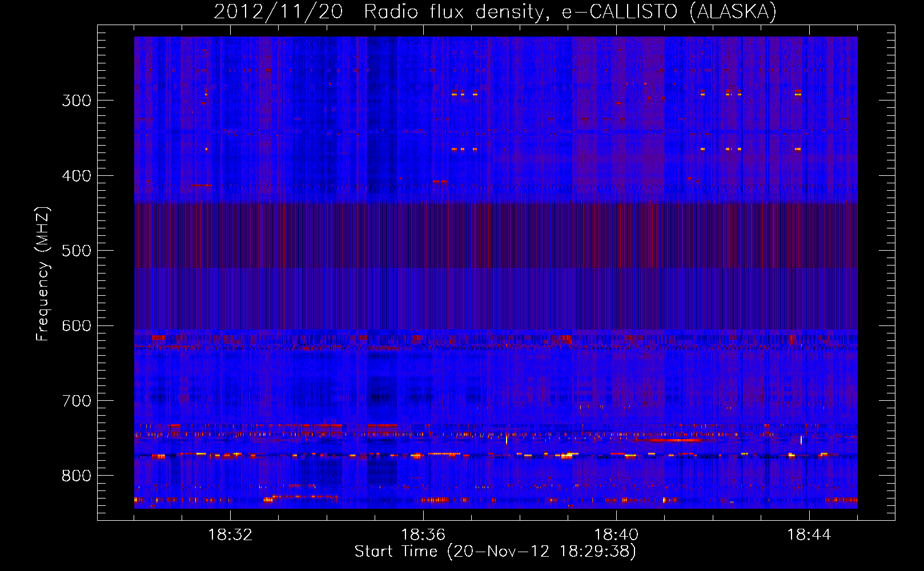This screenshot has height=571, width=924.
Task: Click the 600 frequency tick label
Action: coord(77,325)
